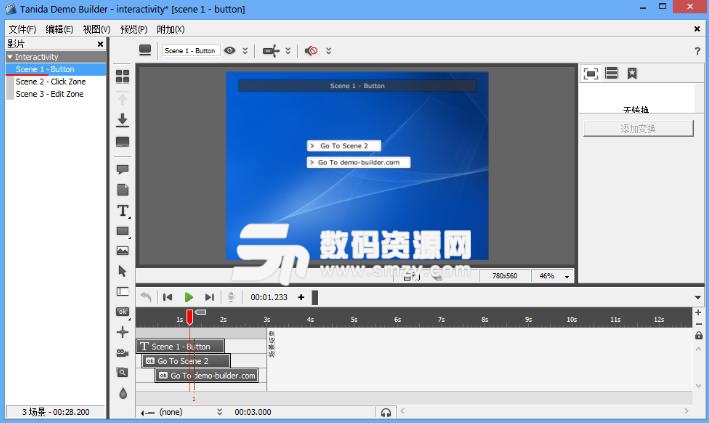Screen dimensions: 709x423
Task: Click the download arrow import icon
Action: [x=123, y=120]
